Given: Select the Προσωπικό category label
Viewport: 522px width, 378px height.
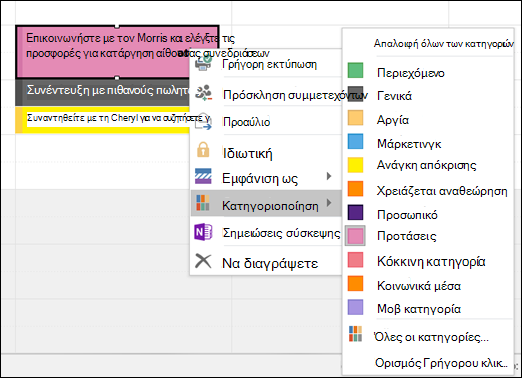Looking at the screenshot, I should click(407, 215).
